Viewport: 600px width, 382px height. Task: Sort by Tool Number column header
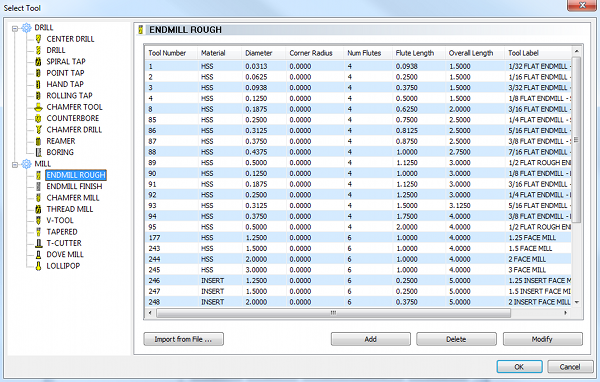coord(171,53)
